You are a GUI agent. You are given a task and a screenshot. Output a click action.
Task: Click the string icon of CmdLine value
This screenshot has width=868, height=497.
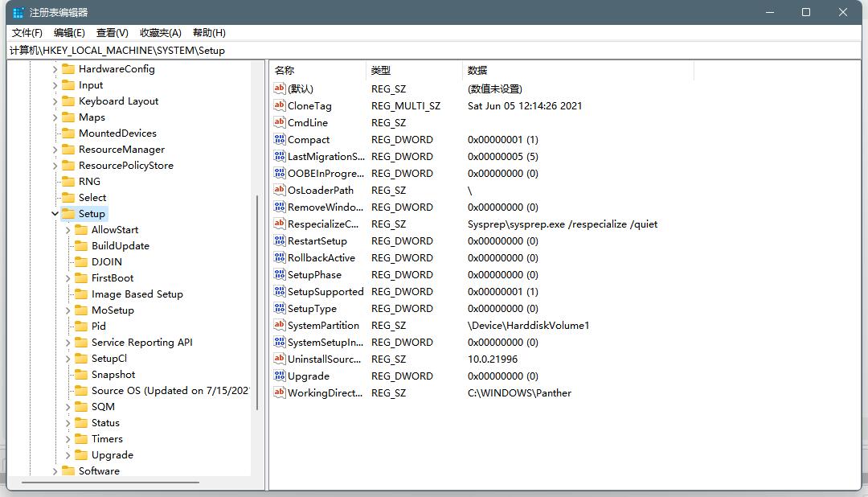[x=280, y=122]
